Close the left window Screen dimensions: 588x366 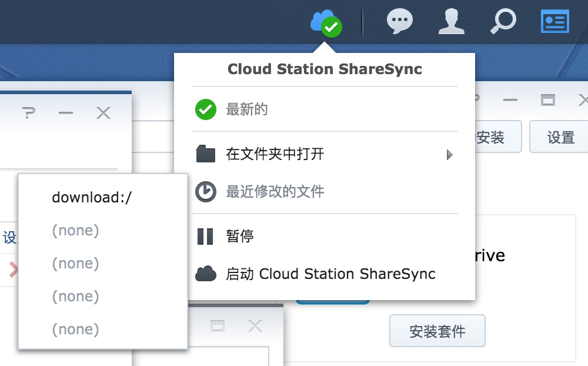tap(103, 112)
